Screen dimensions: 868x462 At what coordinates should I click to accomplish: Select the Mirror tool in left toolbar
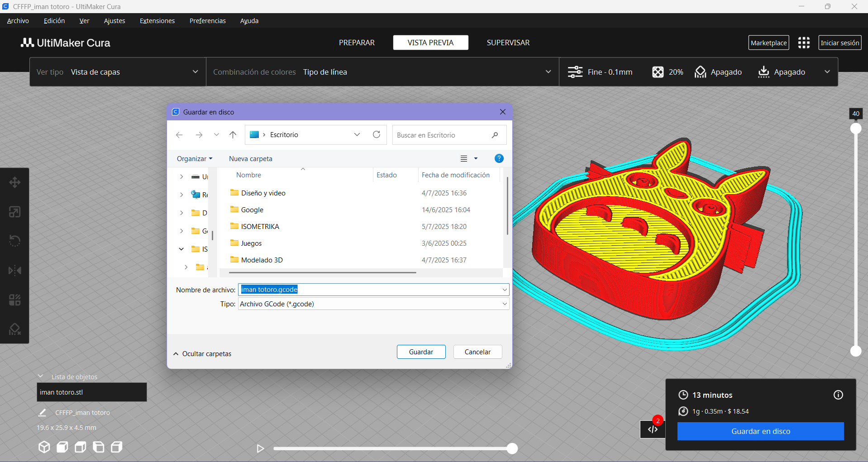tap(14, 271)
